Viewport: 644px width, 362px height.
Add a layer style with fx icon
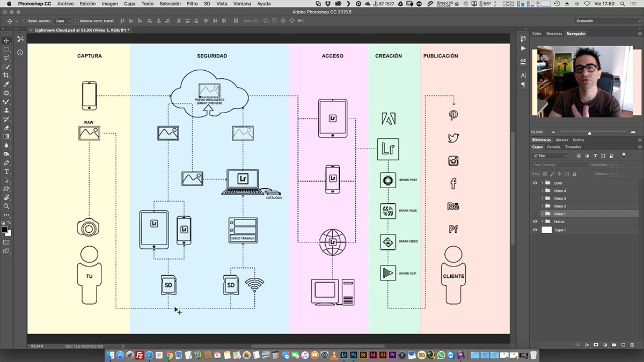587,345
